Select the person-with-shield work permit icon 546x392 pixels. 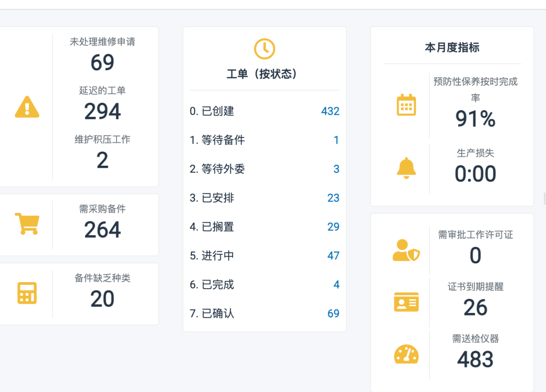(x=407, y=250)
